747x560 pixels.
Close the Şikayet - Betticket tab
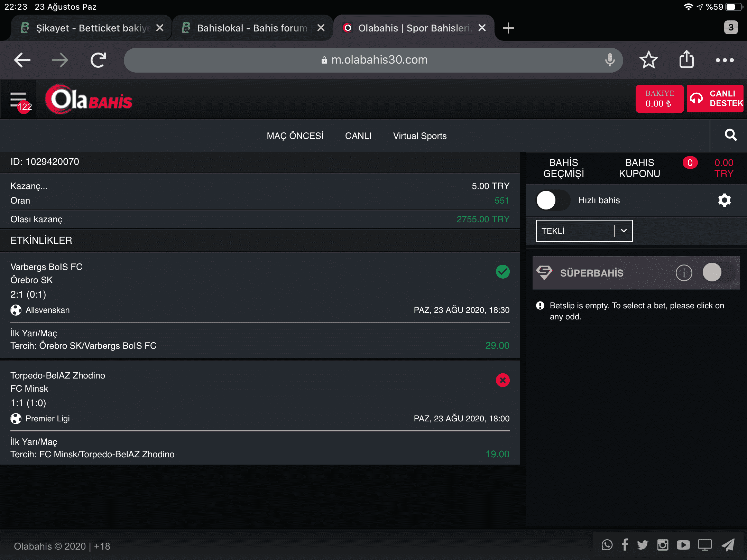click(160, 28)
